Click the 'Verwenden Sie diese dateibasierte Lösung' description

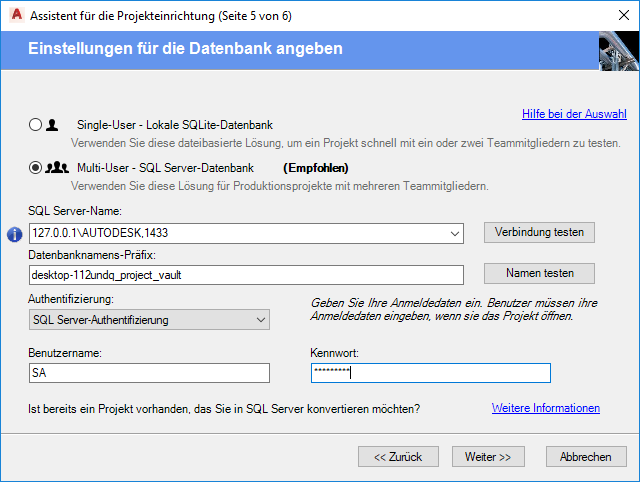point(346,143)
